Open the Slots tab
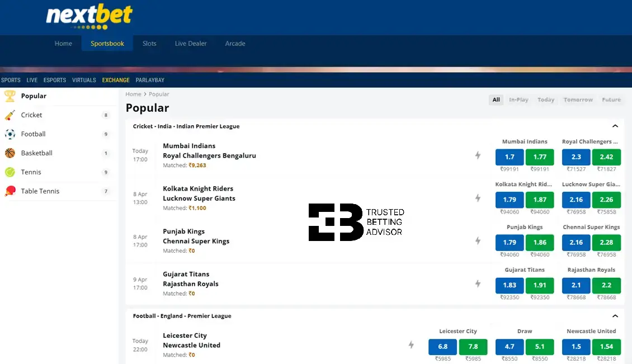The width and height of the screenshot is (632, 364). [149, 44]
